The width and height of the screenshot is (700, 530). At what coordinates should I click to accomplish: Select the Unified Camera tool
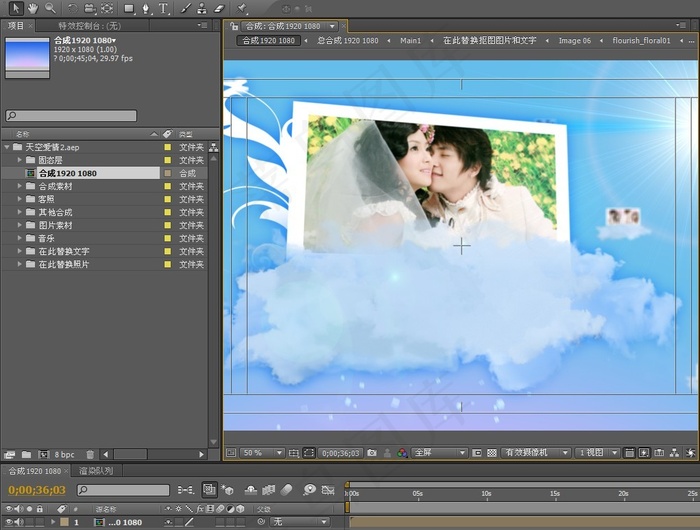pos(90,8)
